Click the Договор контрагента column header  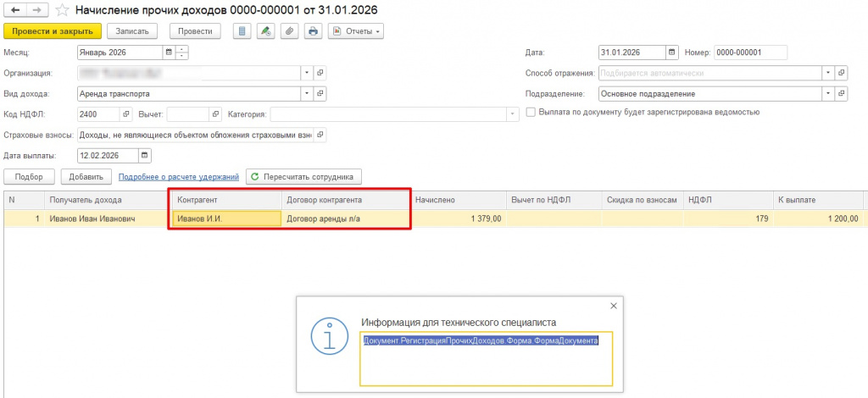point(346,200)
